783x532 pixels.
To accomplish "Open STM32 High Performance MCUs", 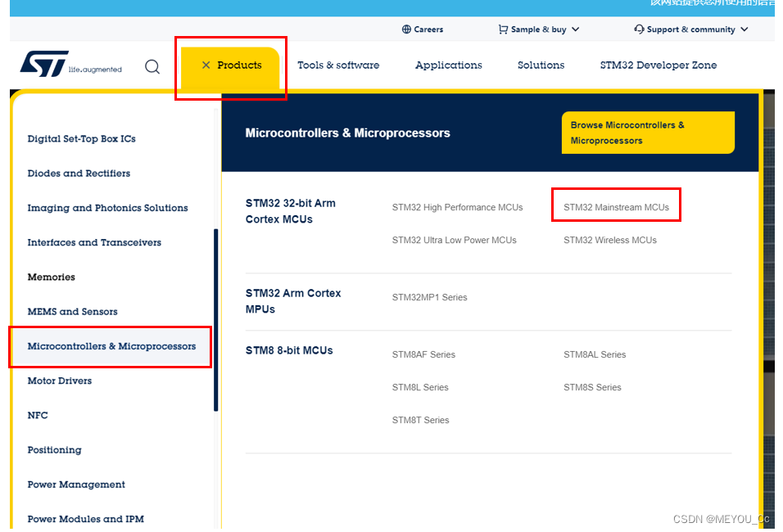I will coord(457,207).
